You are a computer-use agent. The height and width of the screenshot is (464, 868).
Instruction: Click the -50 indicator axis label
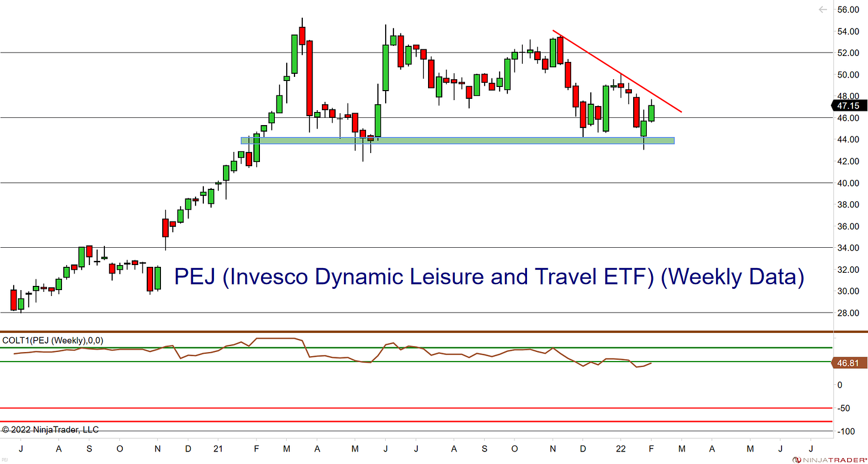[842, 409]
